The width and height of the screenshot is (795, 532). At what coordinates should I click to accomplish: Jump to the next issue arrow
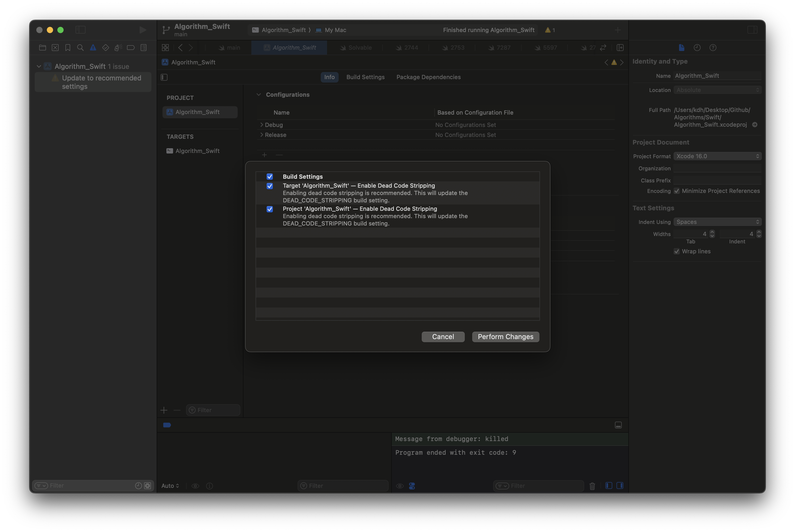pos(621,63)
